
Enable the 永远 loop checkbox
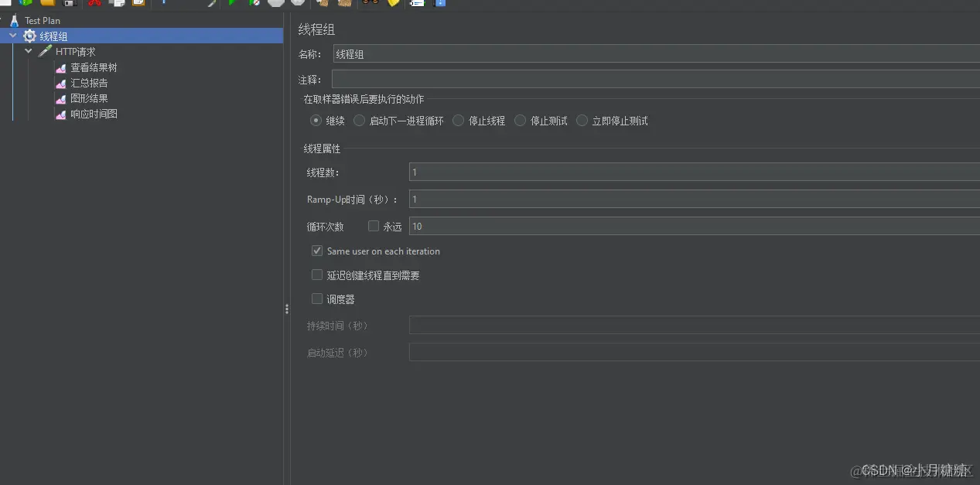point(374,226)
